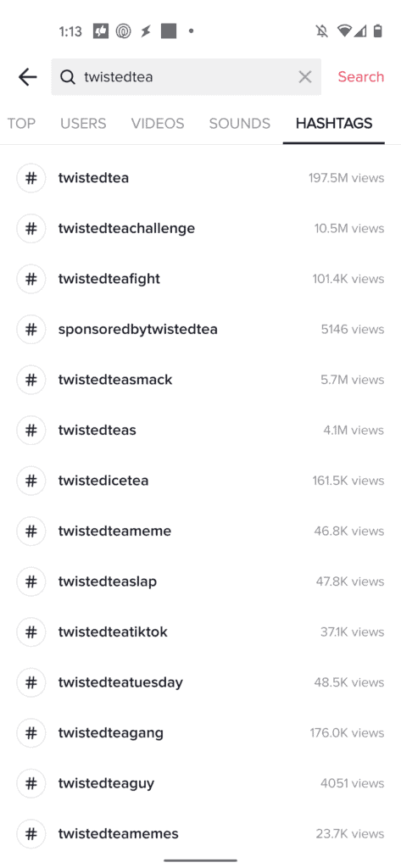
Task: Switch to the USERS tab
Action: click(x=83, y=124)
